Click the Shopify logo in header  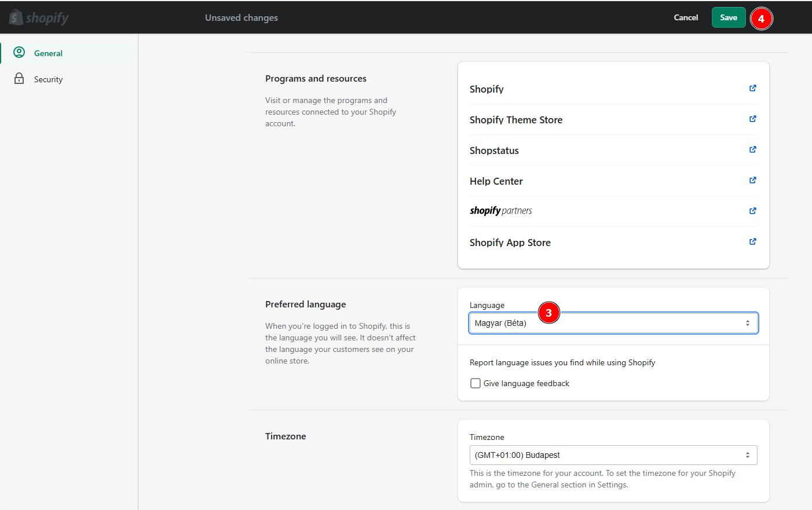(x=39, y=17)
